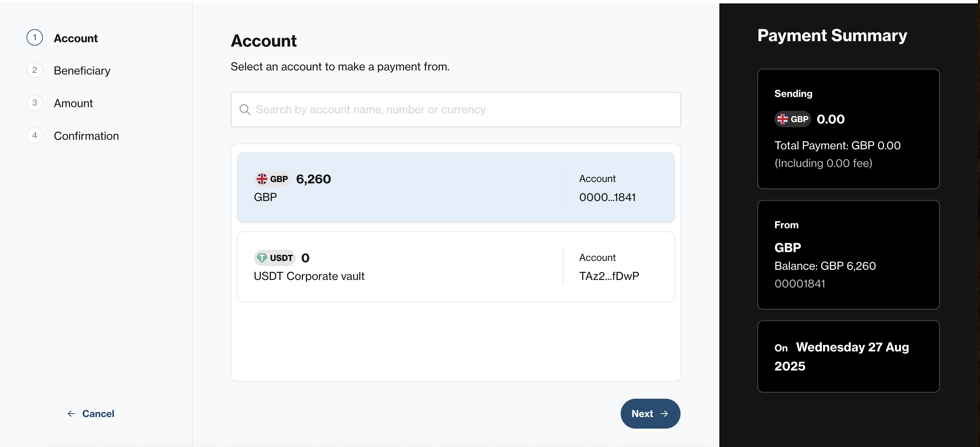
Task: Go to the Beneficiary step
Action: tap(82, 71)
